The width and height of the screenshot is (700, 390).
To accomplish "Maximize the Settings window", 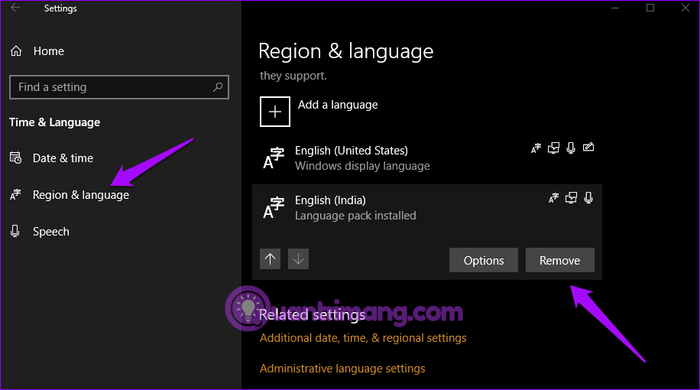I will [x=650, y=8].
